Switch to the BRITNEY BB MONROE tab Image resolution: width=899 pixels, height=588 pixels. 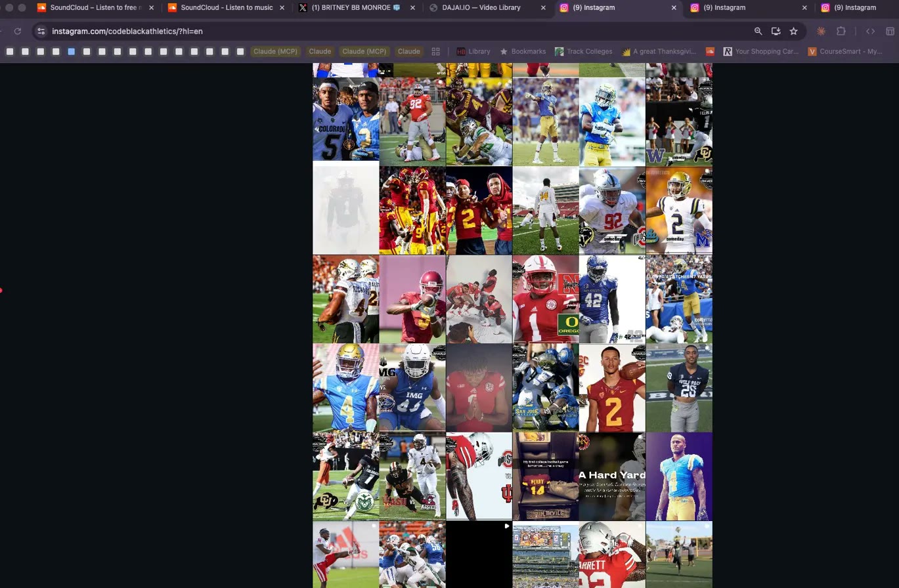click(355, 8)
